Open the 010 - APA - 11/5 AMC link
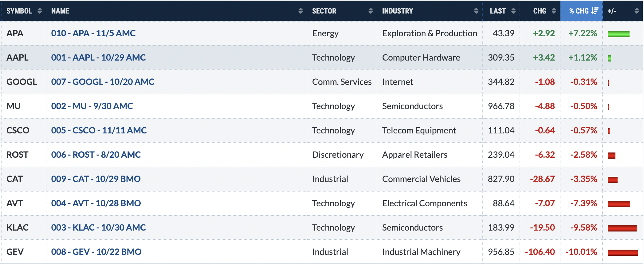644x265 pixels. tap(93, 33)
